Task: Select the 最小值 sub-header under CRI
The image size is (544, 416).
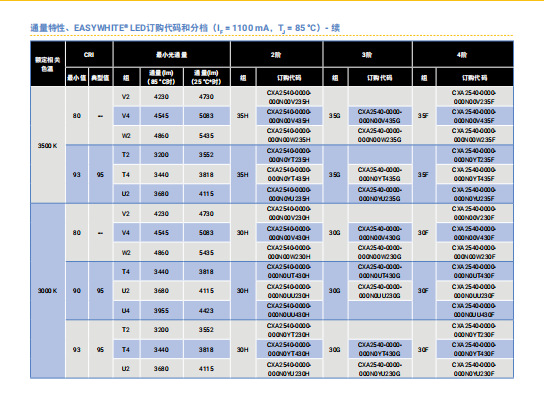Action: pyautogui.click(x=77, y=78)
